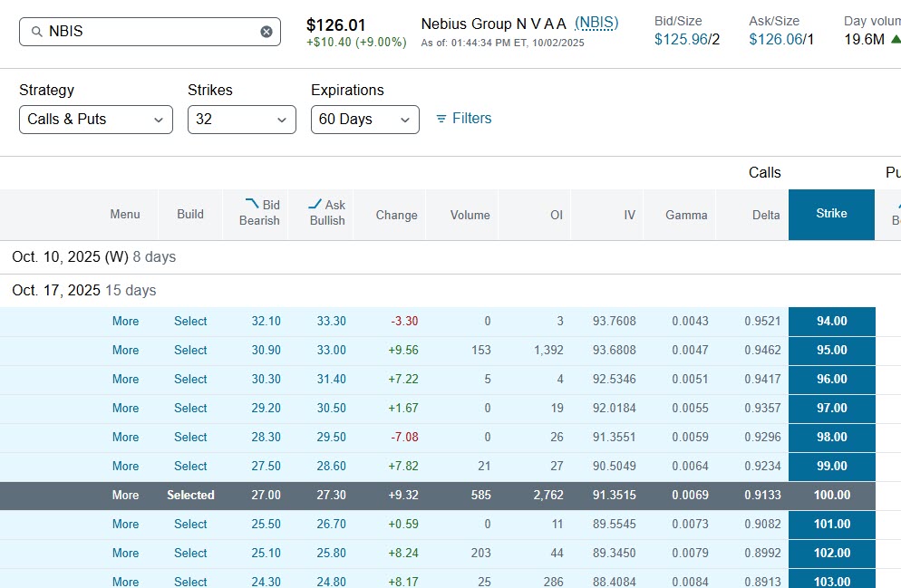Clear the NBIS search field
901x588 pixels.
266,32
